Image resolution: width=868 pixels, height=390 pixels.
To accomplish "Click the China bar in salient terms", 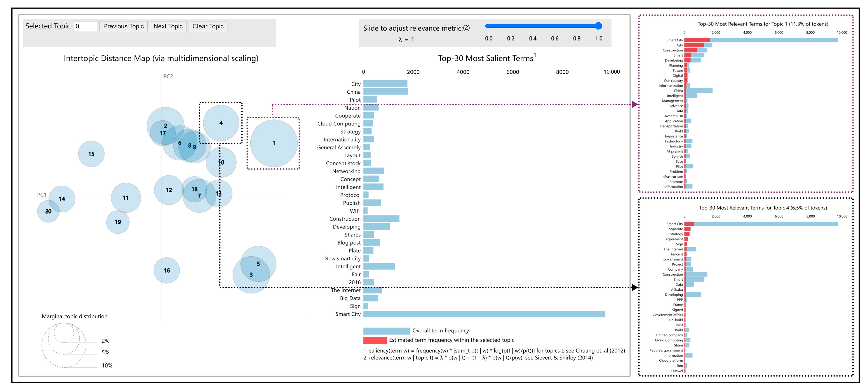I will (385, 92).
